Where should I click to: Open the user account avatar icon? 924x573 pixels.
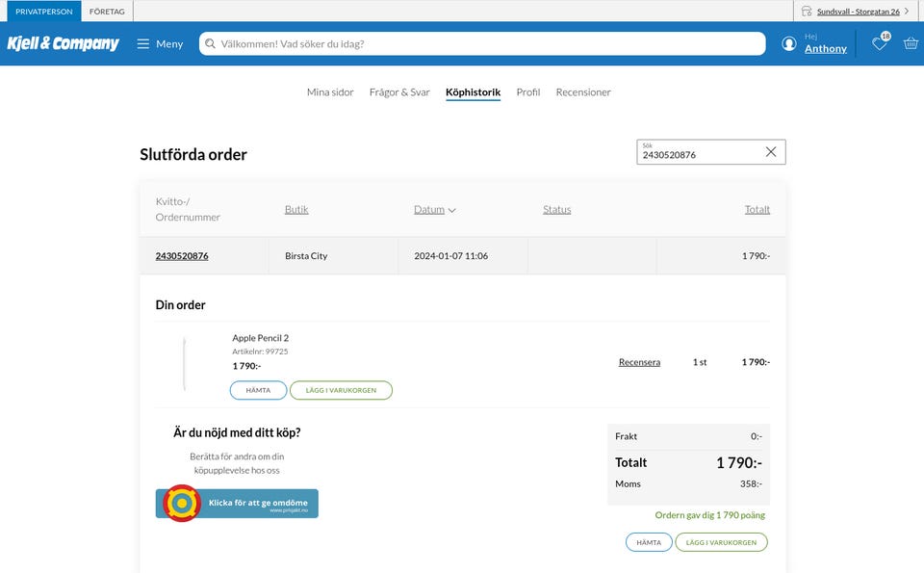click(789, 43)
